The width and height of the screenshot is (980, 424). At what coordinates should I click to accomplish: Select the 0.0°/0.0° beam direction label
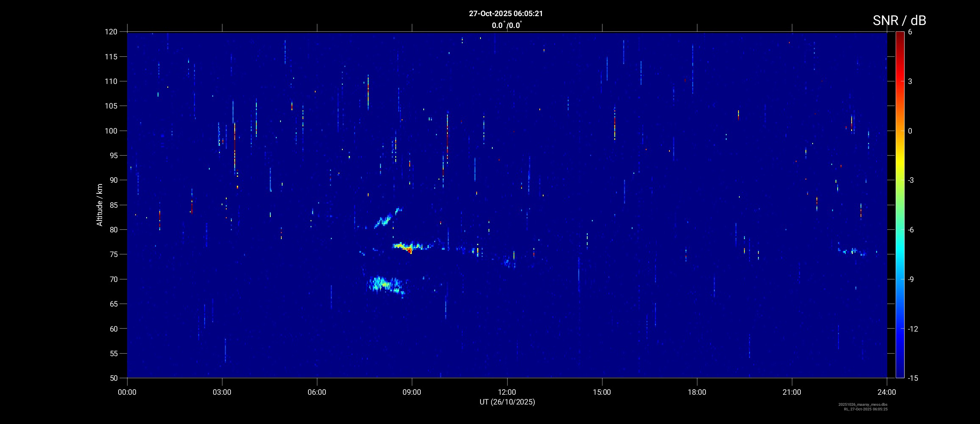pyautogui.click(x=506, y=25)
